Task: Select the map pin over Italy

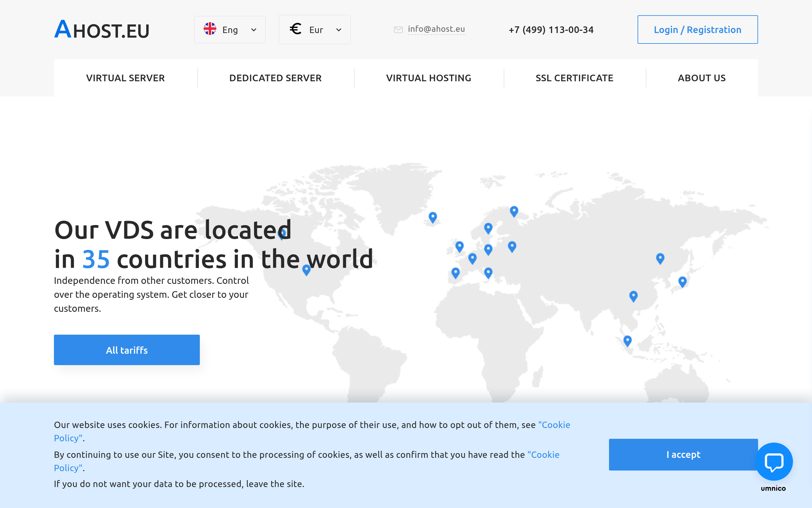Action: coord(488,273)
